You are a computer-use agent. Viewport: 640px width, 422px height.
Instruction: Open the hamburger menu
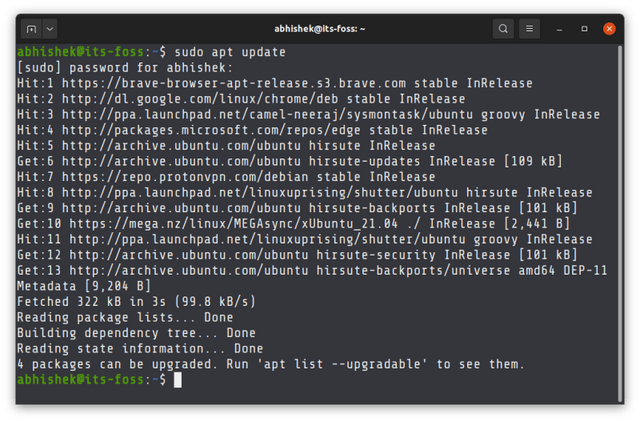coord(531,29)
